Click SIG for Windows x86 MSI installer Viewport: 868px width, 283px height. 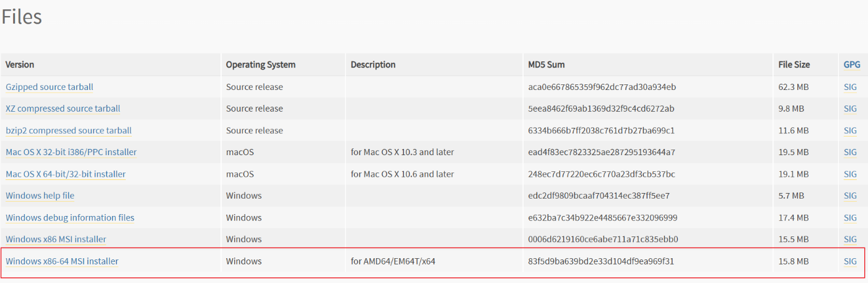click(x=850, y=239)
